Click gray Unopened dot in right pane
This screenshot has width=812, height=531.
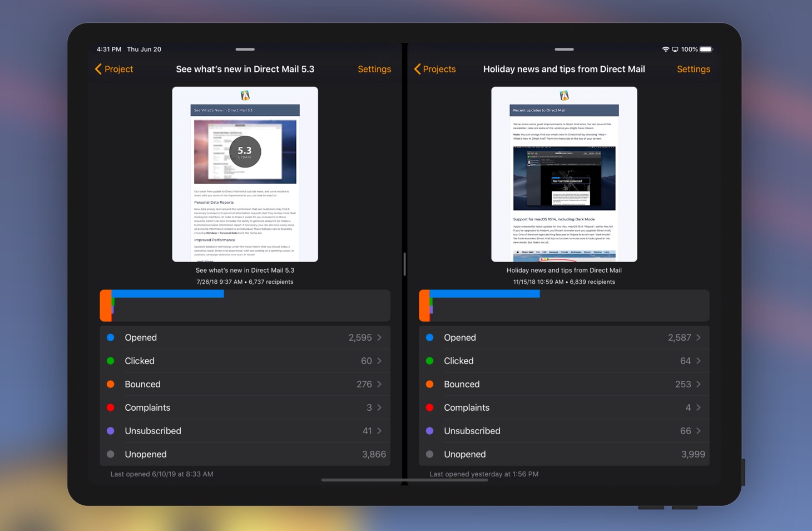click(x=430, y=454)
